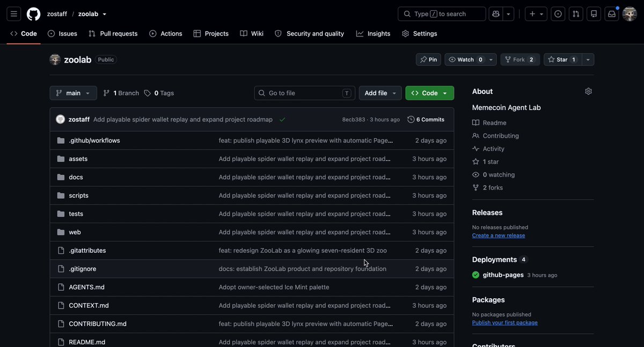Open CONTRIBUTING.md file
This screenshot has height=347, width=644.
pyautogui.click(x=98, y=323)
